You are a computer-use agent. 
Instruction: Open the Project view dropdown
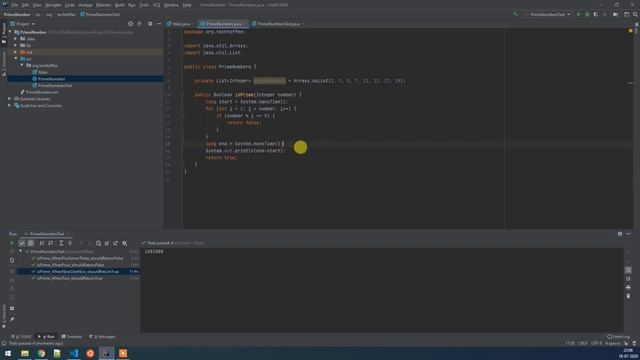click(23, 24)
